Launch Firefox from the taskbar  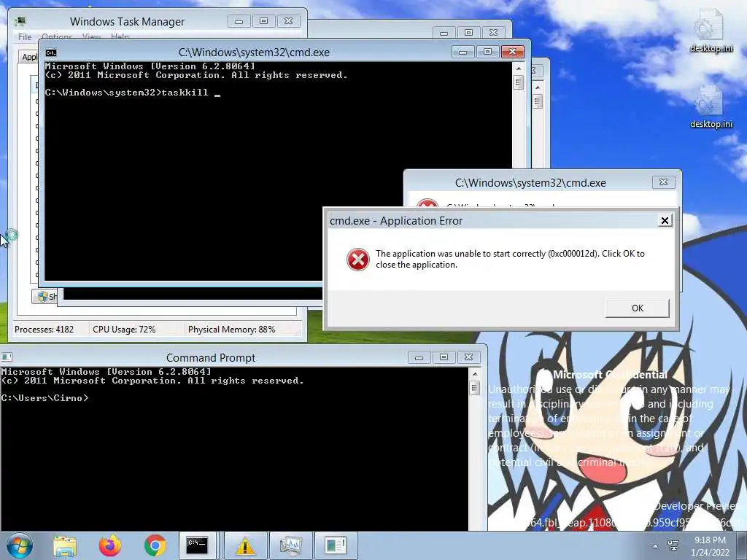110,545
